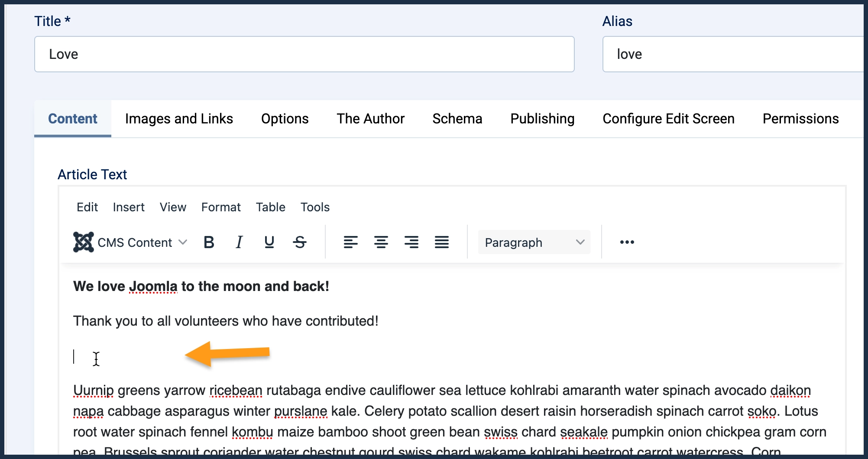Open the Paragraph format dropdown
Screen dimensions: 868x459
coord(534,242)
